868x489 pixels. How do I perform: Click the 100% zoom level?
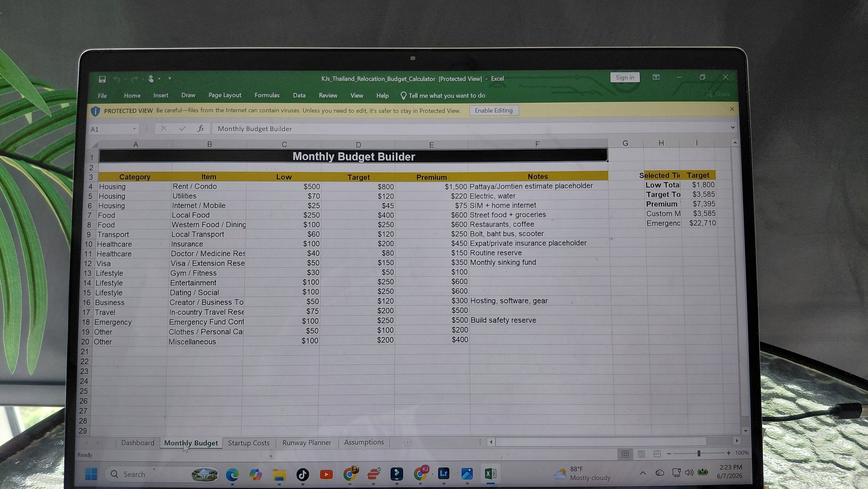742,453
